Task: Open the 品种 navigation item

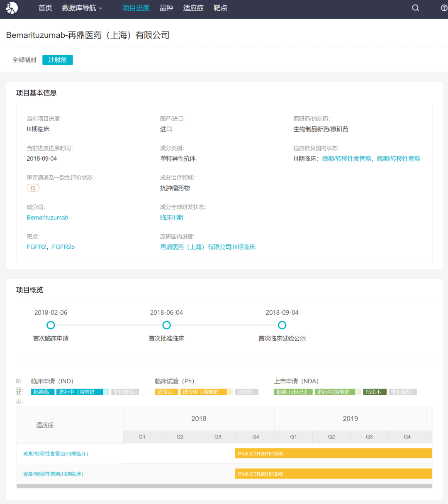Action: [x=166, y=8]
